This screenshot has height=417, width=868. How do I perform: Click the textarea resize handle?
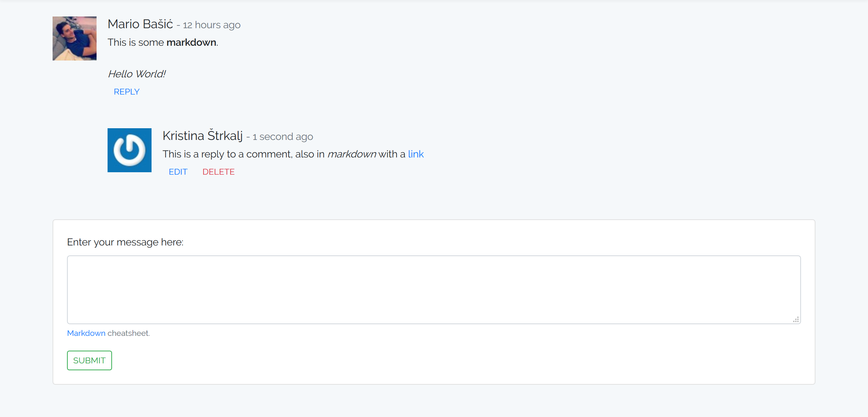[796, 319]
